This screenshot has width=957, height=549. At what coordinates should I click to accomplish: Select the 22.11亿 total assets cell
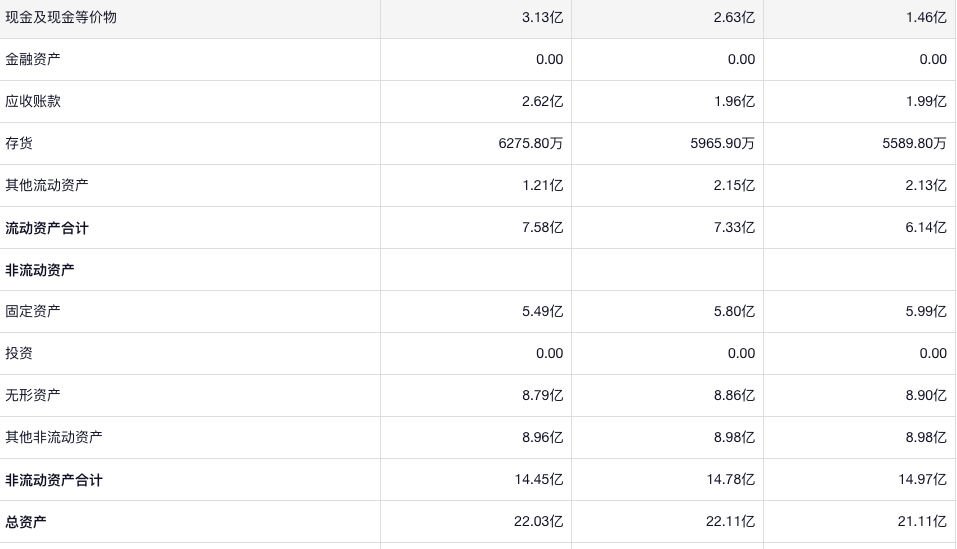(730, 522)
